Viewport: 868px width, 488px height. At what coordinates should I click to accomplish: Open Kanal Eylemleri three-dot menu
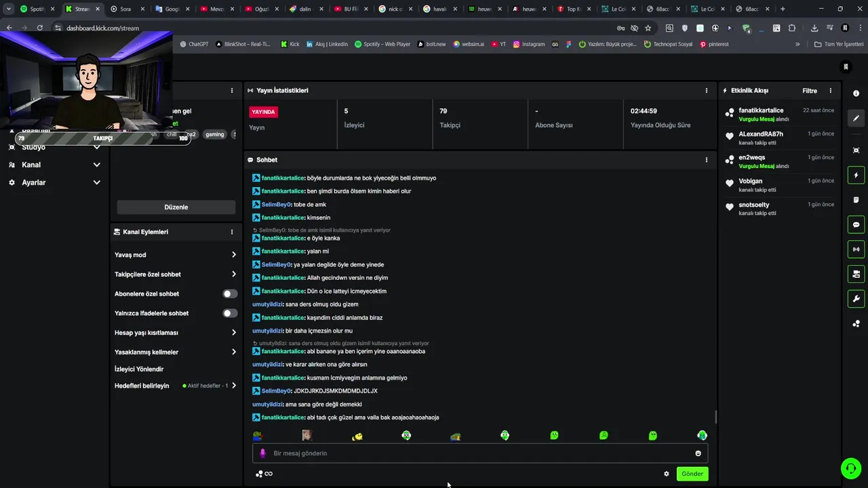pyautogui.click(x=231, y=232)
